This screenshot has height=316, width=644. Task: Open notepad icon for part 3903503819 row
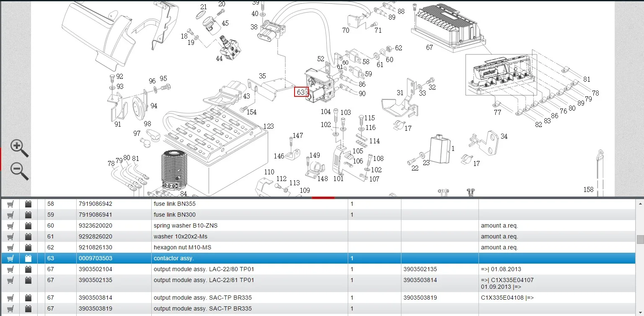(28, 309)
